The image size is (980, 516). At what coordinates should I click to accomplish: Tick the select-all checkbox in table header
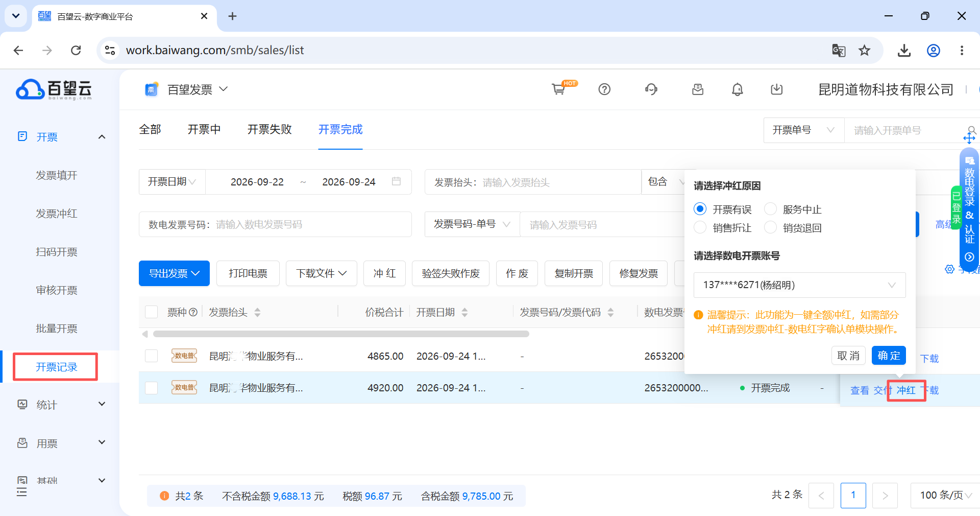tap(151, 312)
